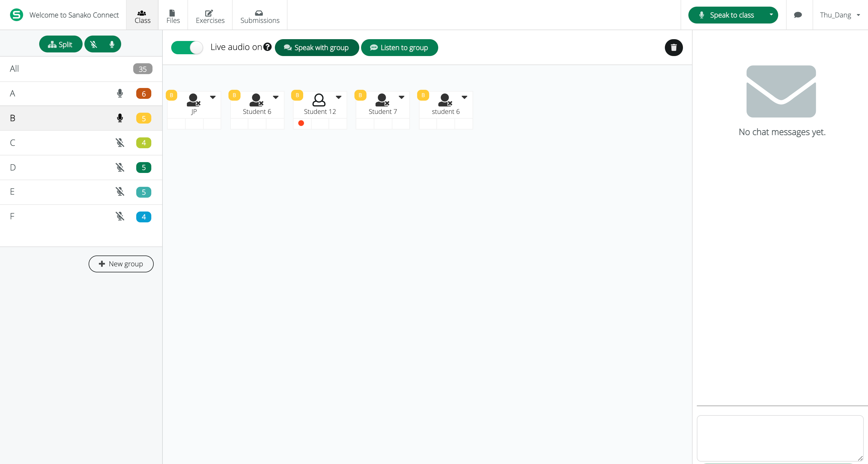
Task: Click B badge on lowercase student 6 card
Action: (423, 95)
